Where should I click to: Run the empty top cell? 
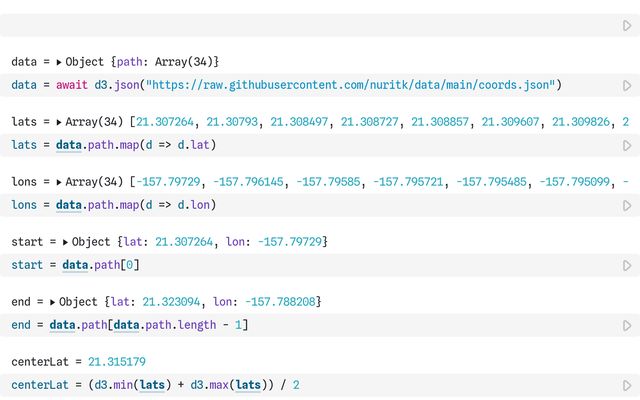click(x=627, y=25)
